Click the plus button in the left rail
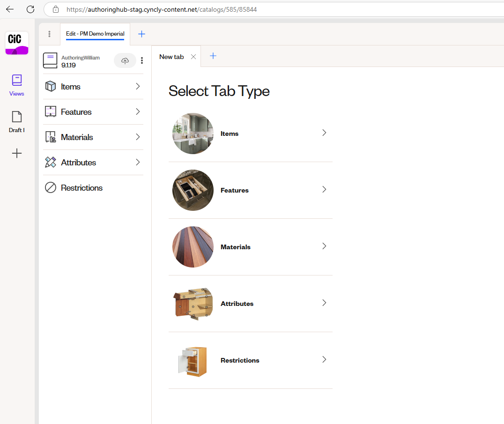This screenshot has width=504, height=424. [x=16, y=153]
